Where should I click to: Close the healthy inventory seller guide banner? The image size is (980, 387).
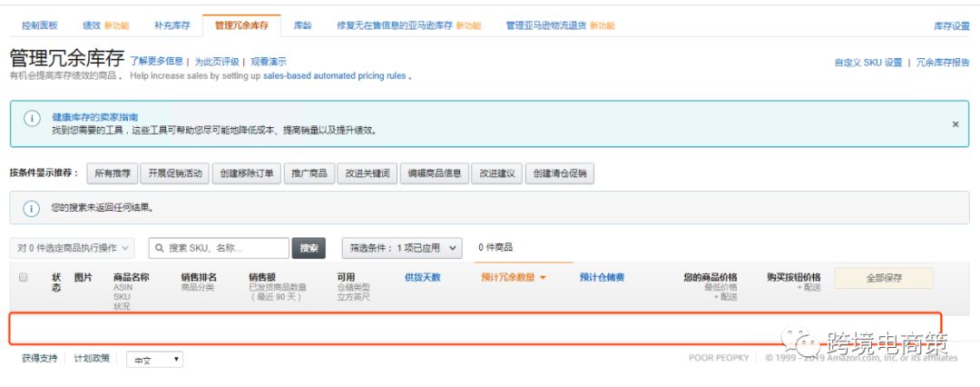[x=955, y=124]
